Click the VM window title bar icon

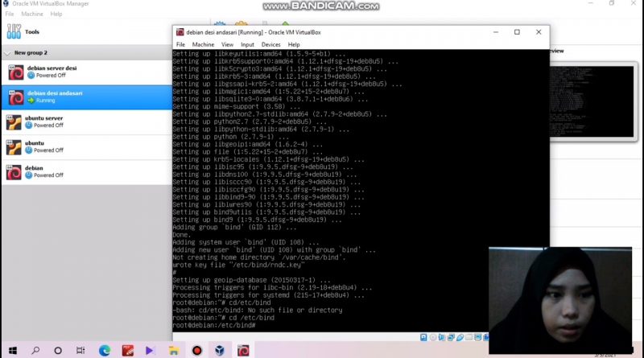point(180,32)
